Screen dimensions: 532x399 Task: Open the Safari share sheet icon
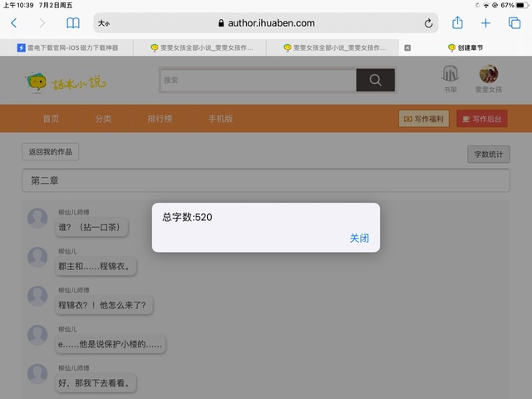(457, 23)
